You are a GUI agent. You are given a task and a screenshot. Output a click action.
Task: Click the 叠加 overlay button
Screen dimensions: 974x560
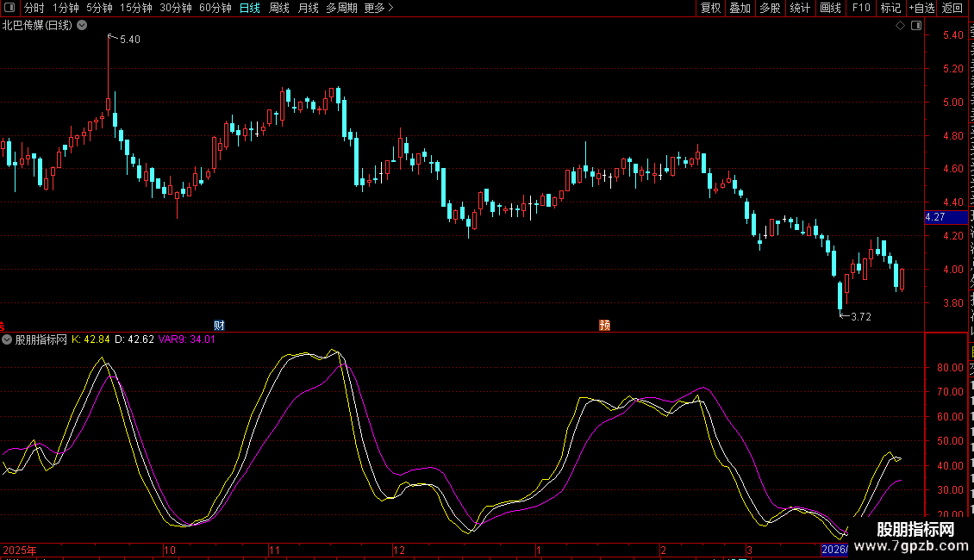tap(740, 8)
